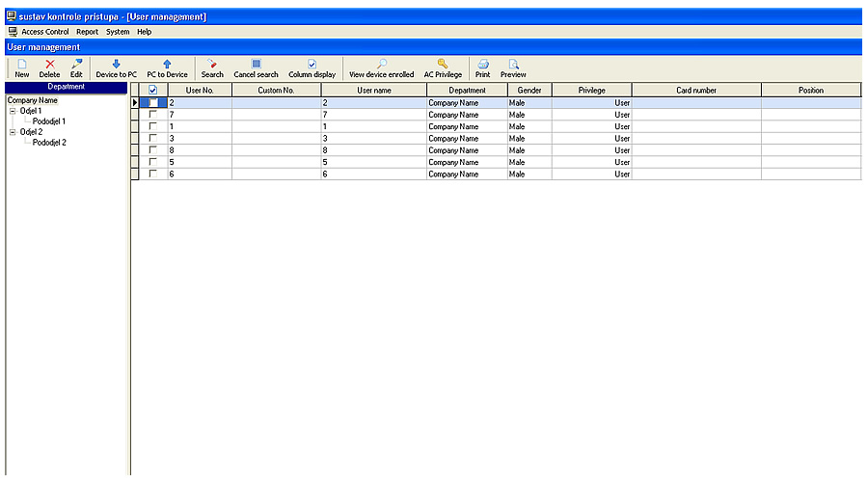Screen dimensions: 868x482
Task: Collapse the Odjel 1 tree node
Action: (13, 111)
